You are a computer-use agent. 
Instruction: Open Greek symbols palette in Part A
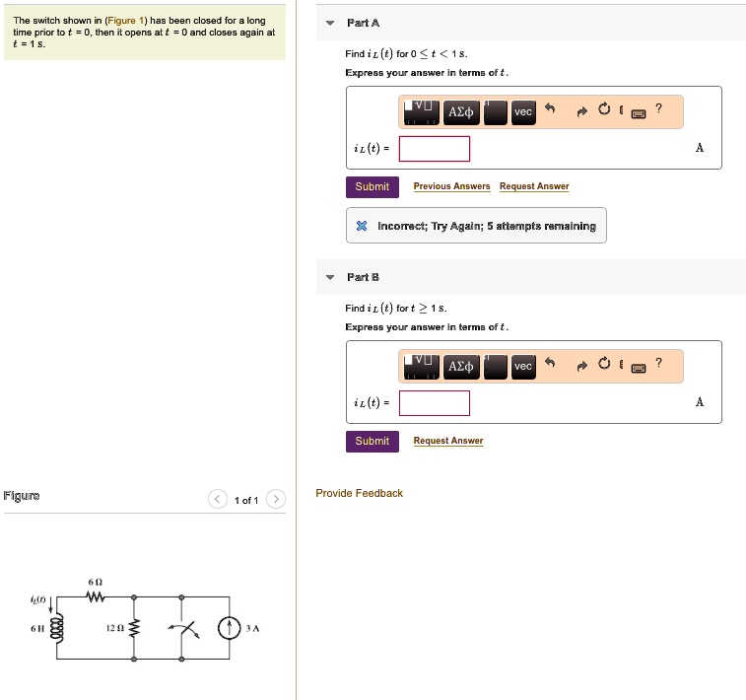point(460,112)
